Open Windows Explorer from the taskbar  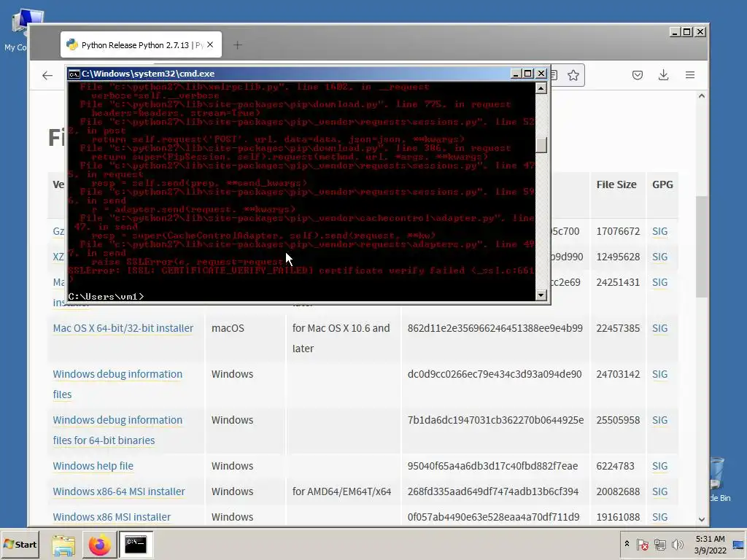coord(63,545)
